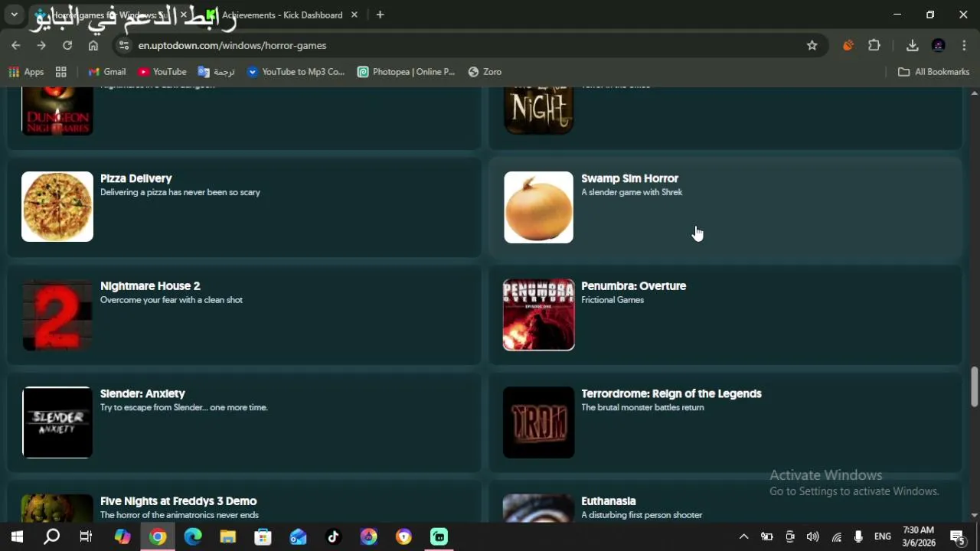Open the Slender: Anxiety link
The height and width of the screenshot is (551, 980).
pos(142,393)
